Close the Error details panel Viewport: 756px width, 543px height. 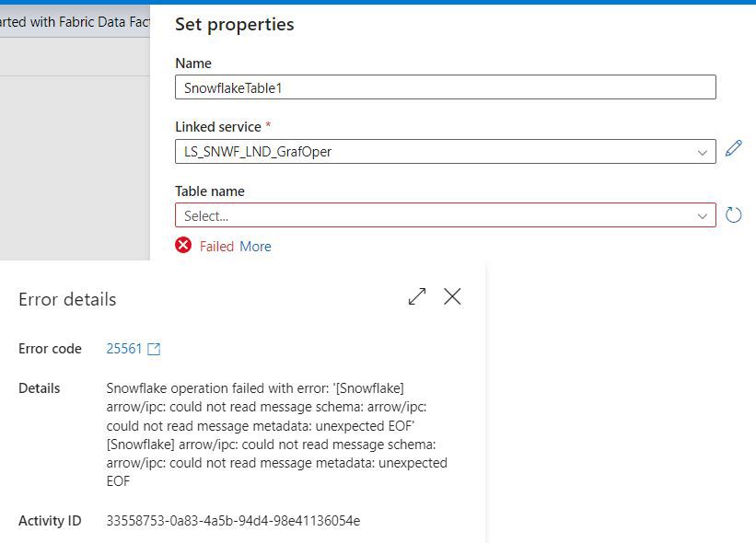tap(452, 296)
